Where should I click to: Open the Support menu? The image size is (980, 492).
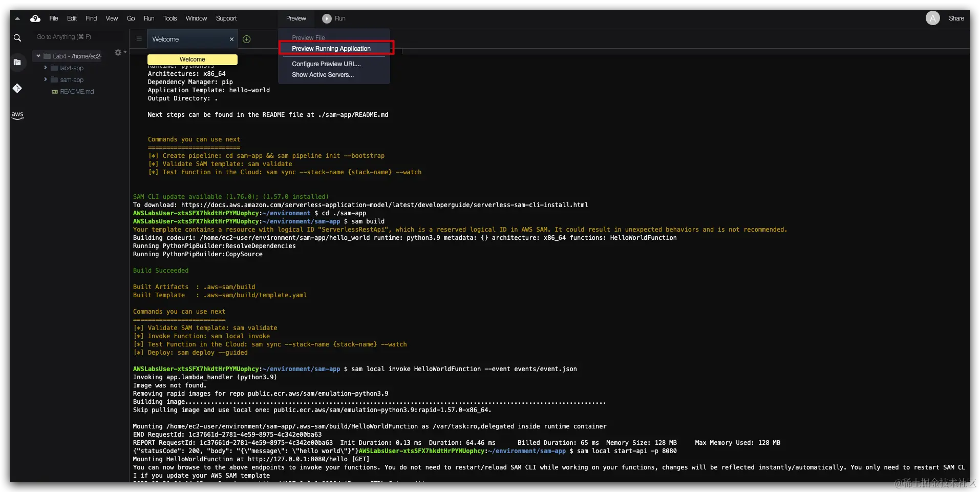(x=226, y=18)
